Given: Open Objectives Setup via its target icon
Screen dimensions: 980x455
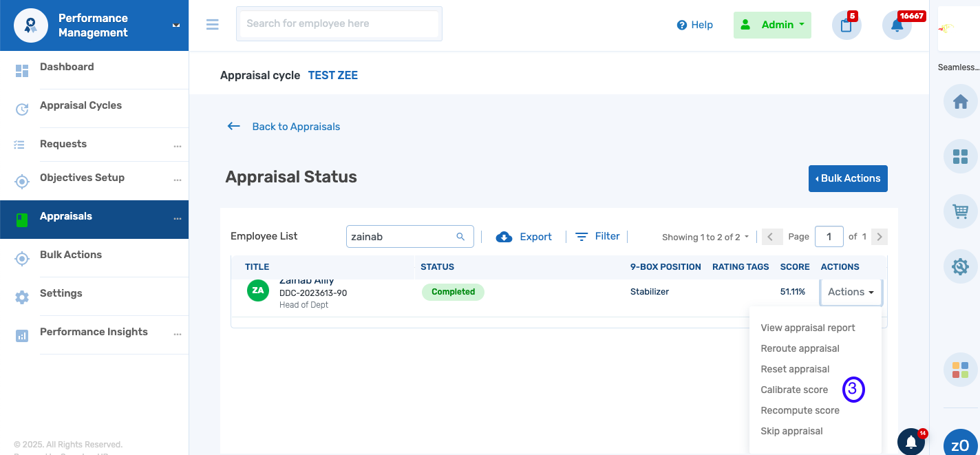Looking at the screenshot, I should coord(21,180).
